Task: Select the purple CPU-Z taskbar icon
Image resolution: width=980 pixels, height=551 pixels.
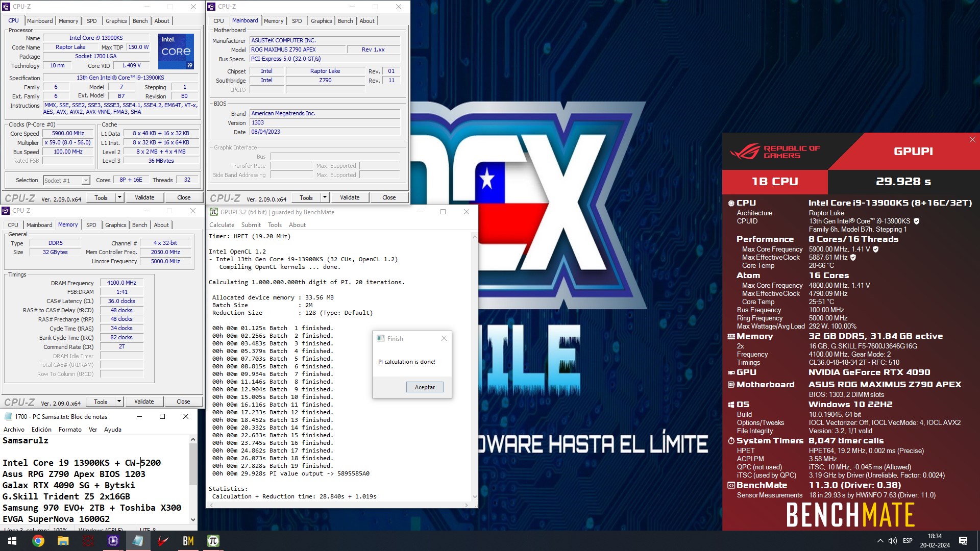Action: tap(113, 541)
